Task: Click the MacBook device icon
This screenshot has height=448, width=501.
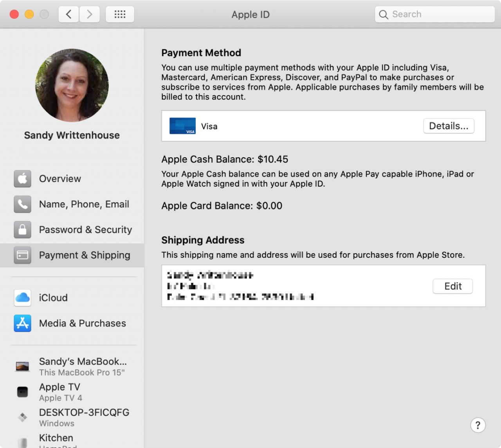Action: (23, 366)
